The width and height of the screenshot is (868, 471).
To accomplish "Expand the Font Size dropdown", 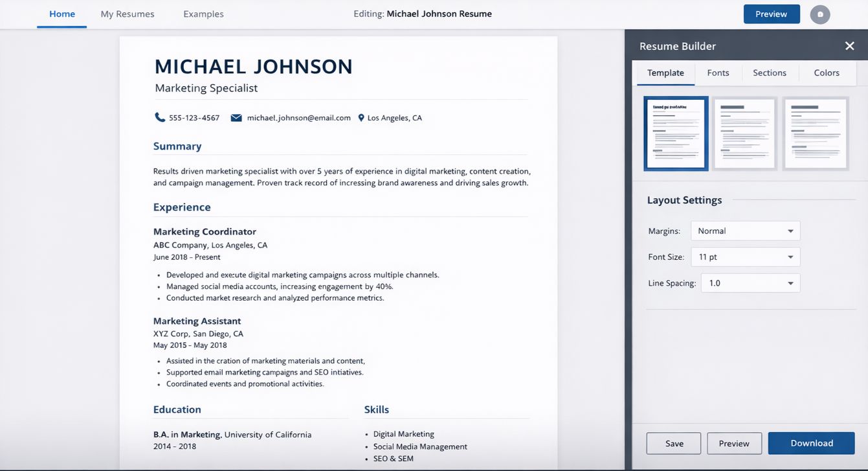I will pos(745,257).
